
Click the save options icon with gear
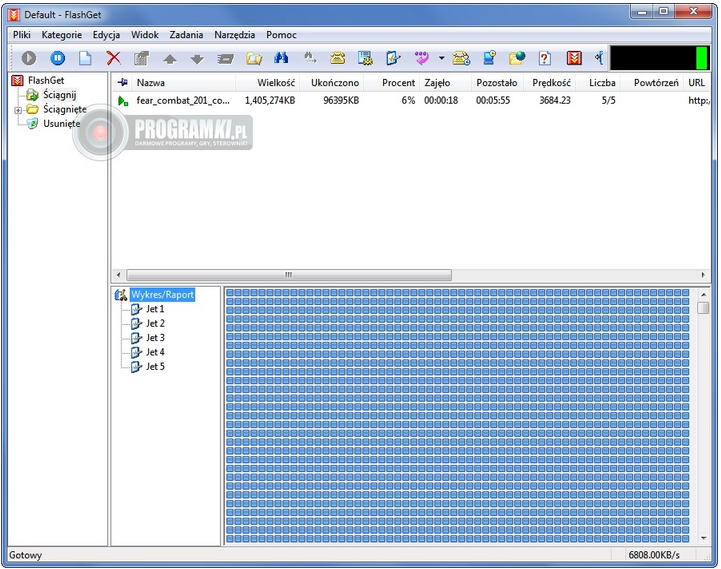(366, 58)
